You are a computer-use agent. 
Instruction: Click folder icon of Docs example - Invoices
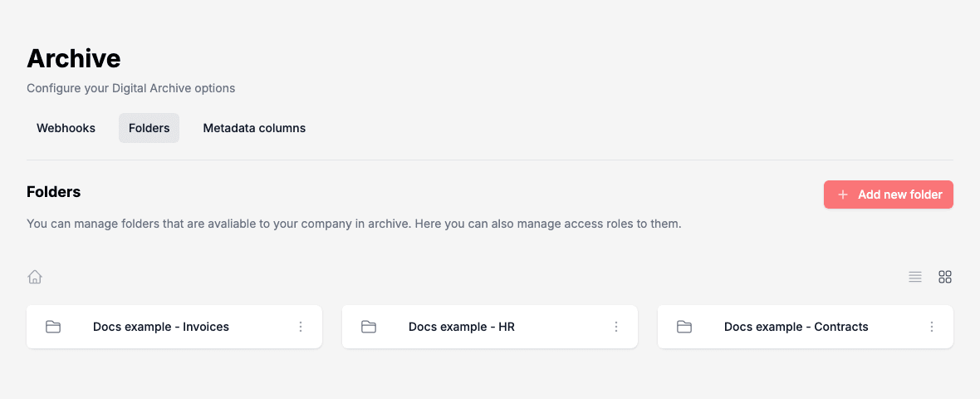(53, 327)
